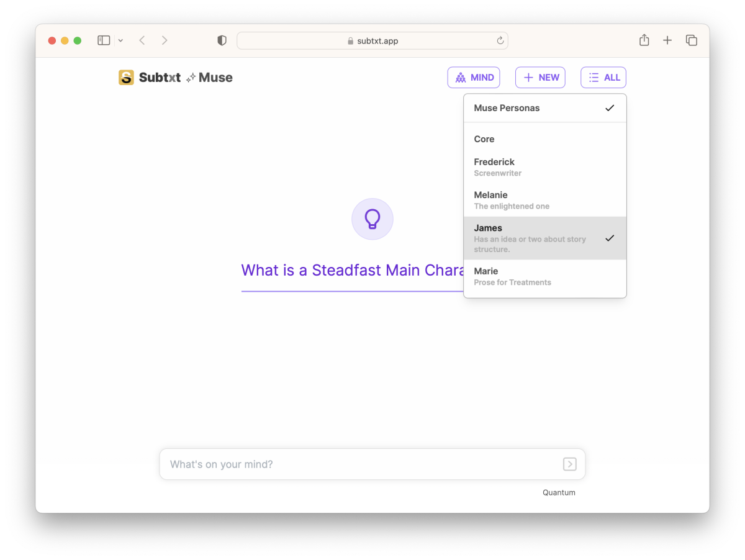
Task: Click the Subtxt logo icon
Action: [x=126, y=77]
